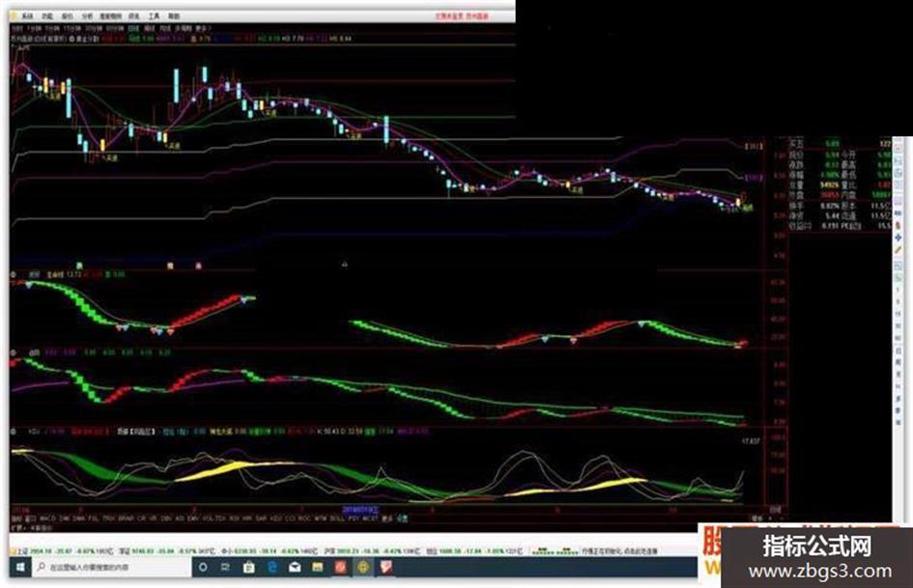Open File Explorer from the taskbar

click(317, 567)
